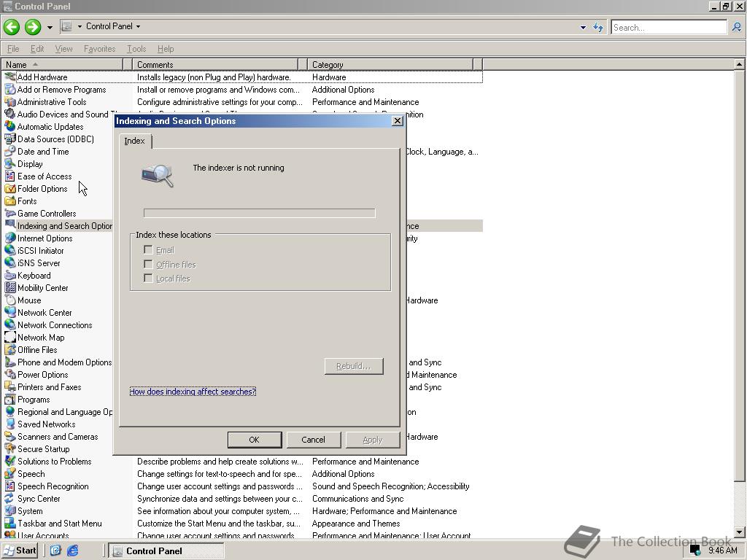Click the Add or Remove Programs icon
The image size is (747, 560).
pyautogui.click(x=9, y=89)
